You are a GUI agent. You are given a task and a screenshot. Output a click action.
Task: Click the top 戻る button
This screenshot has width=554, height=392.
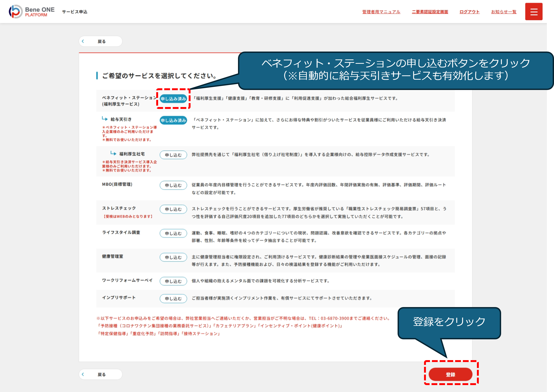[x=101, y=41]
